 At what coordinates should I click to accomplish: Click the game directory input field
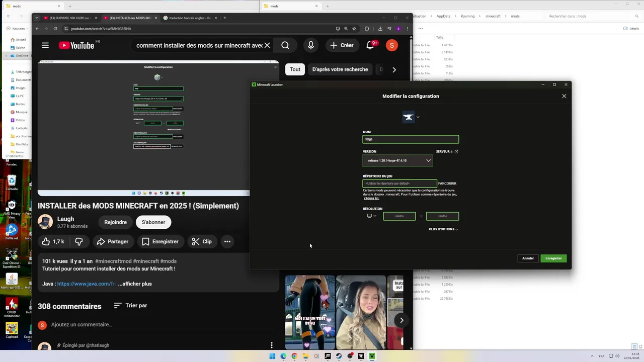coord(399,184)
